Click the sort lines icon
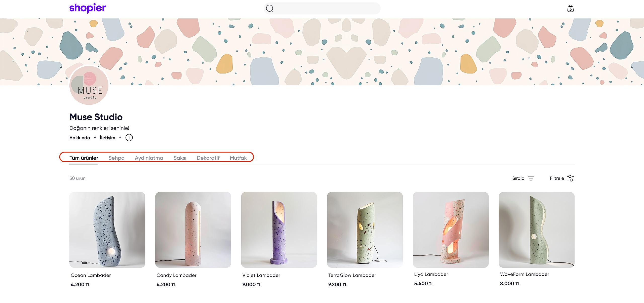The height and width of the screenshot is (303, 644). click(x=531, y=178)
